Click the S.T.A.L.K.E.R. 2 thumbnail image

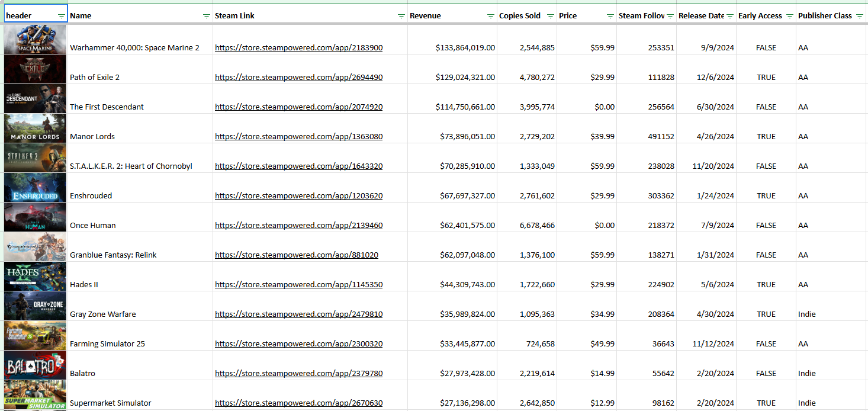coord(36,158)
